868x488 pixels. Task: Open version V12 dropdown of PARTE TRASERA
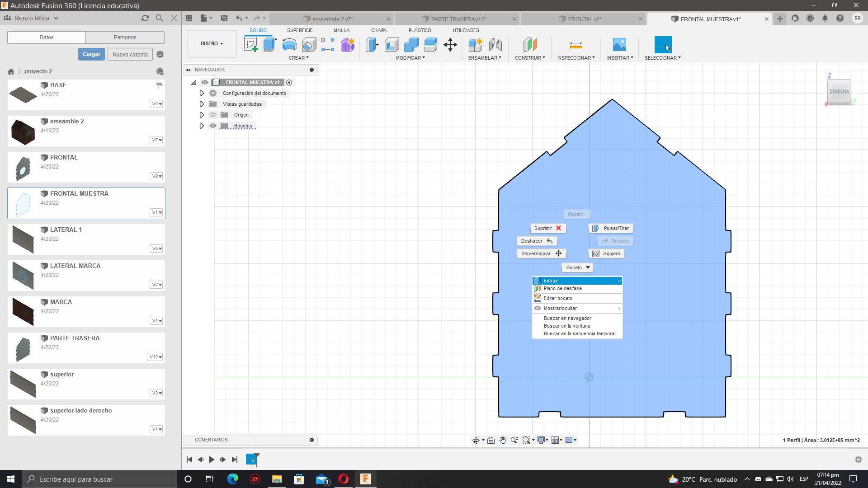pyautogui.click(x=156, y=357)
